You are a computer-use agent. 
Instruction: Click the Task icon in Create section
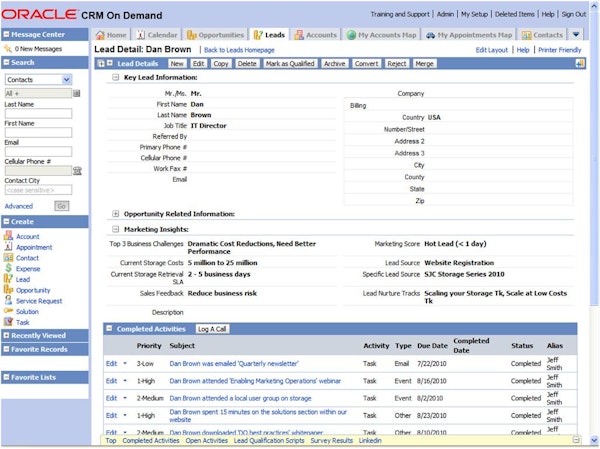click(x=8, y=322)
